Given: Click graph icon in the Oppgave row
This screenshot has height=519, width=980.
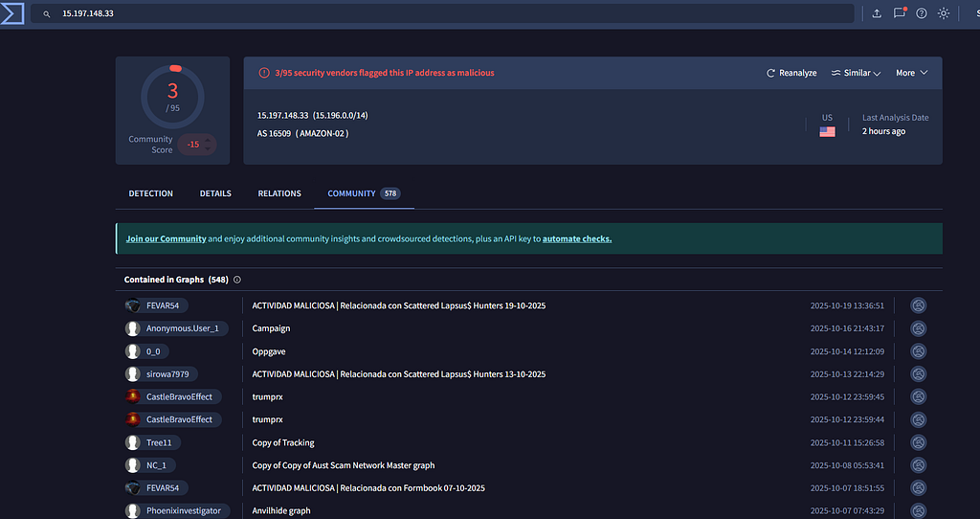Looking at the screenshot, I should pyautogui.click(x=918, y=351).
